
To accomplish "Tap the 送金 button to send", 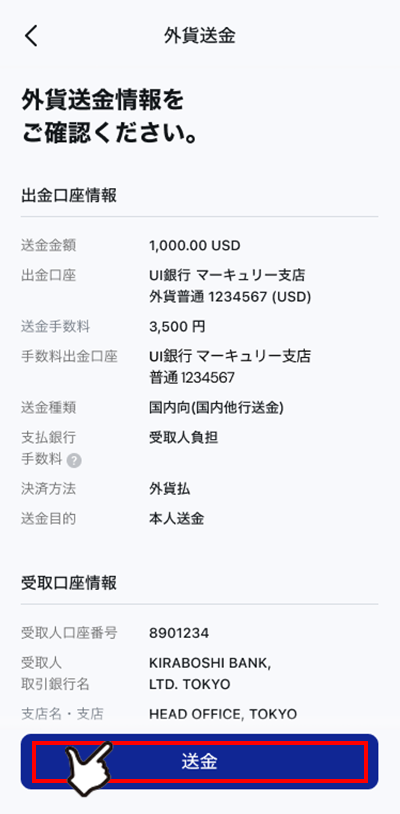I will tap(200, 762).
